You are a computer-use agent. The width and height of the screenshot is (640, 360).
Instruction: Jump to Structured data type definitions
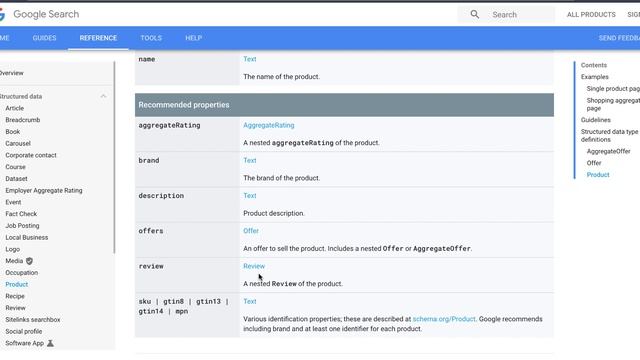(x=609, y=136)
